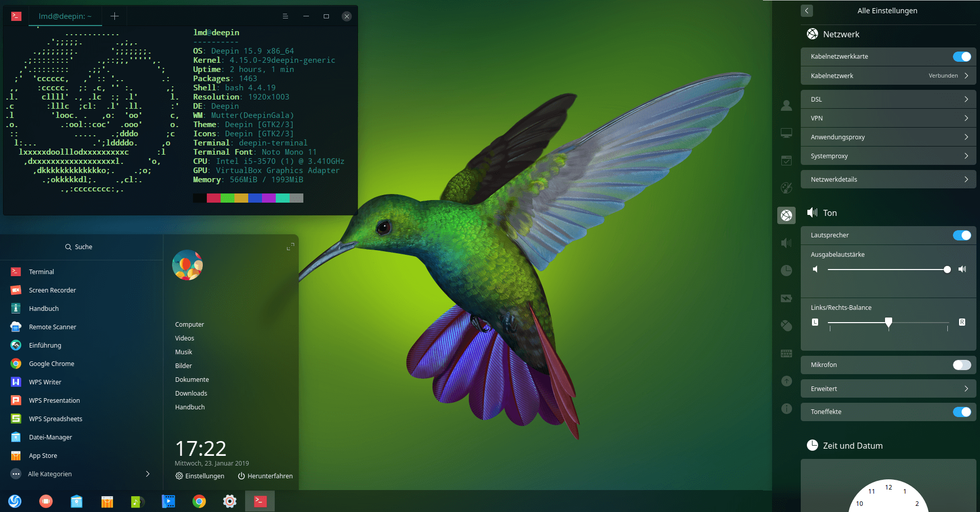Expand the VPN settings row
This screenshot has width=980, height=512.
pos(888,118)
